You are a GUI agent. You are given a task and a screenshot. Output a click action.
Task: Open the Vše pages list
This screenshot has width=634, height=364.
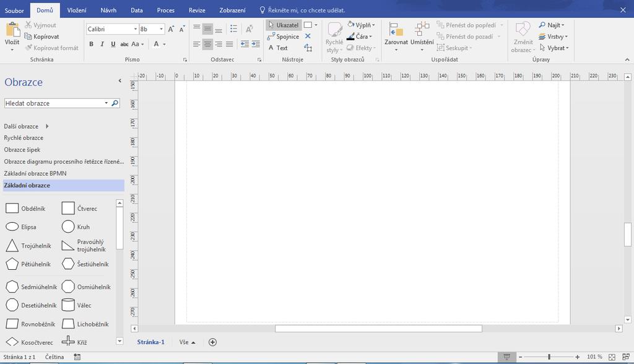(x=187, y=342)
